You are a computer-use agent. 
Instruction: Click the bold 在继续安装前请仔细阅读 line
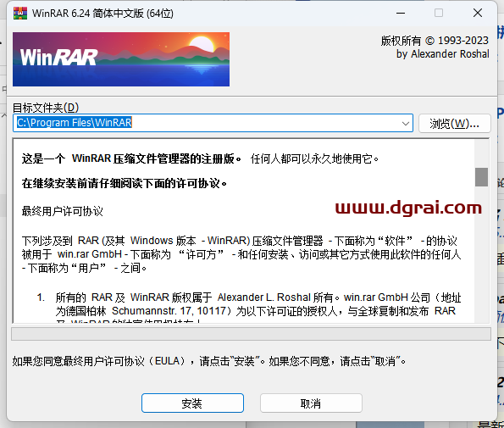(125, 184)
